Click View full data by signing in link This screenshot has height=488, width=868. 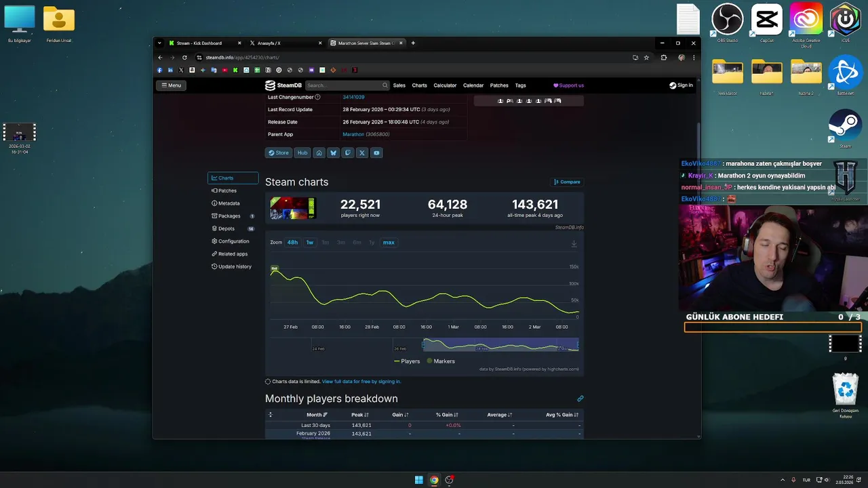coord(361,382)
